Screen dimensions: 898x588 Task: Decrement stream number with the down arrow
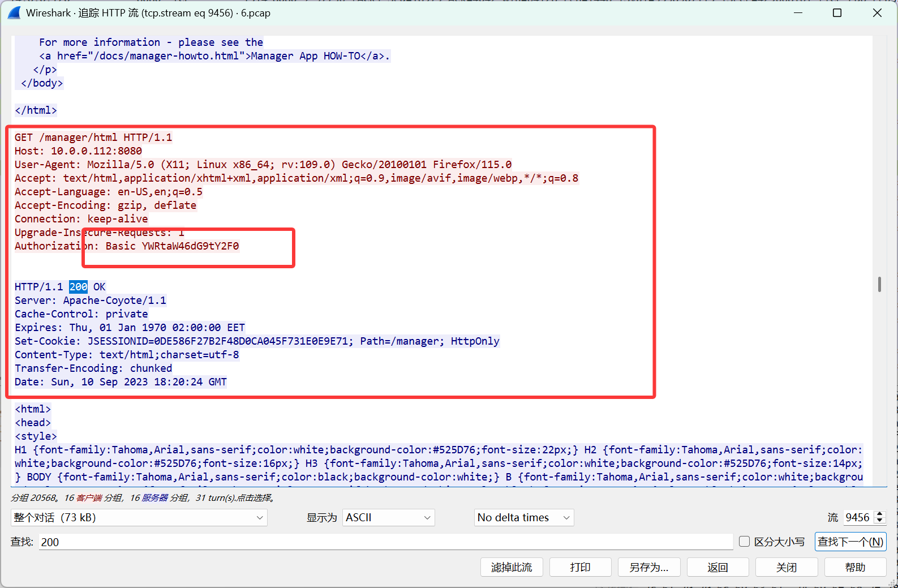click(879, 521)
